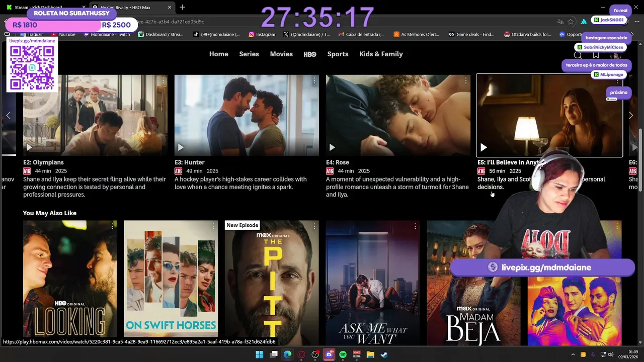Image resolution: width=644 pixels, height=362 pixels.
Task: Open the YouTube bookmark
Action: (63, 35)
